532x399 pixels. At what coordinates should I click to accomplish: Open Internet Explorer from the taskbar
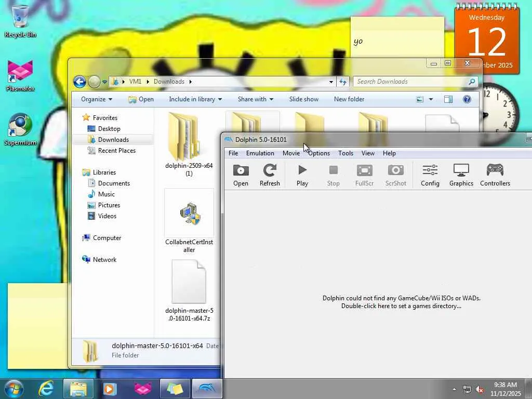tap(46, 389)
